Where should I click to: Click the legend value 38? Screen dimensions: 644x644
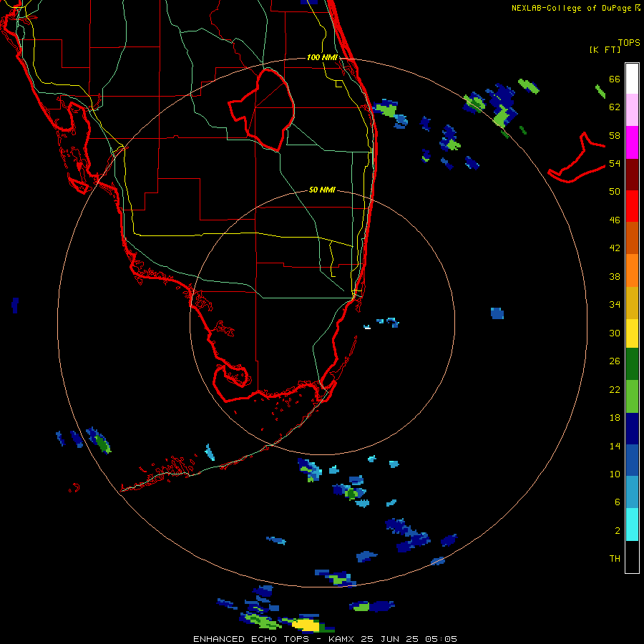(615, 276)
